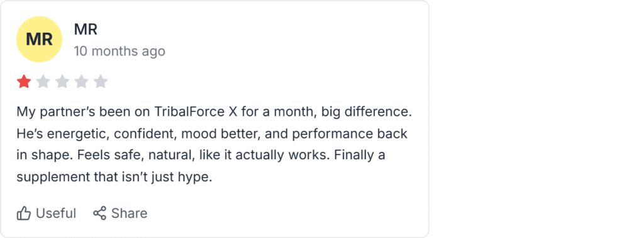Select the third gray rating star

coord(62,82)
